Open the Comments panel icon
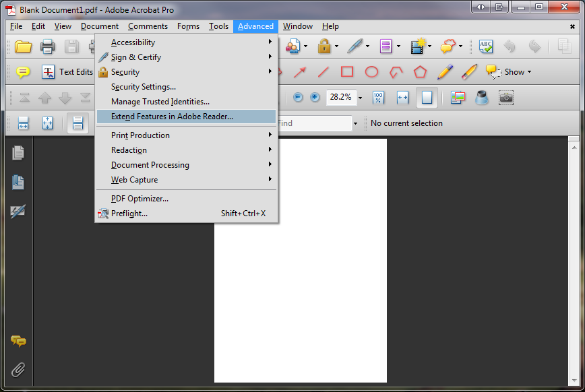 click(18, 341)
